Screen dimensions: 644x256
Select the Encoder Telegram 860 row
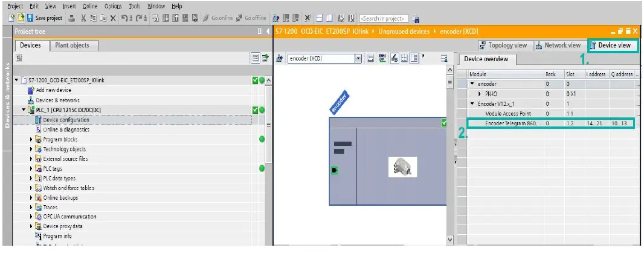(551, 123)
